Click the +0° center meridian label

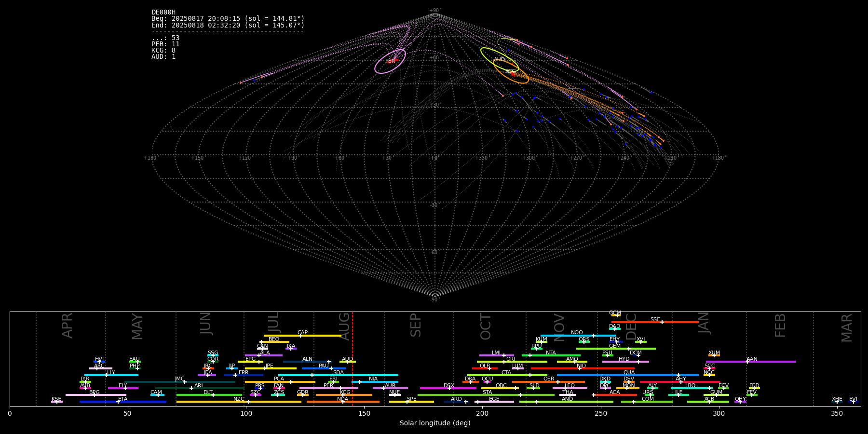pyautogui.click(x=434, y=158)
